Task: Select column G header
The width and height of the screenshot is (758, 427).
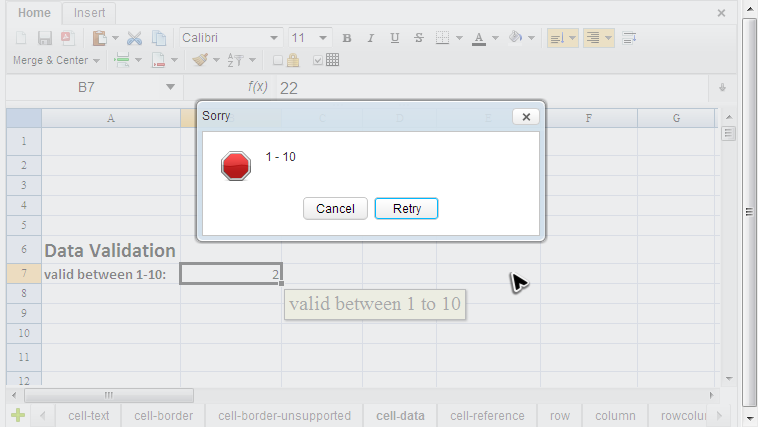Action: pyautogui.click(x=676, y=118)
